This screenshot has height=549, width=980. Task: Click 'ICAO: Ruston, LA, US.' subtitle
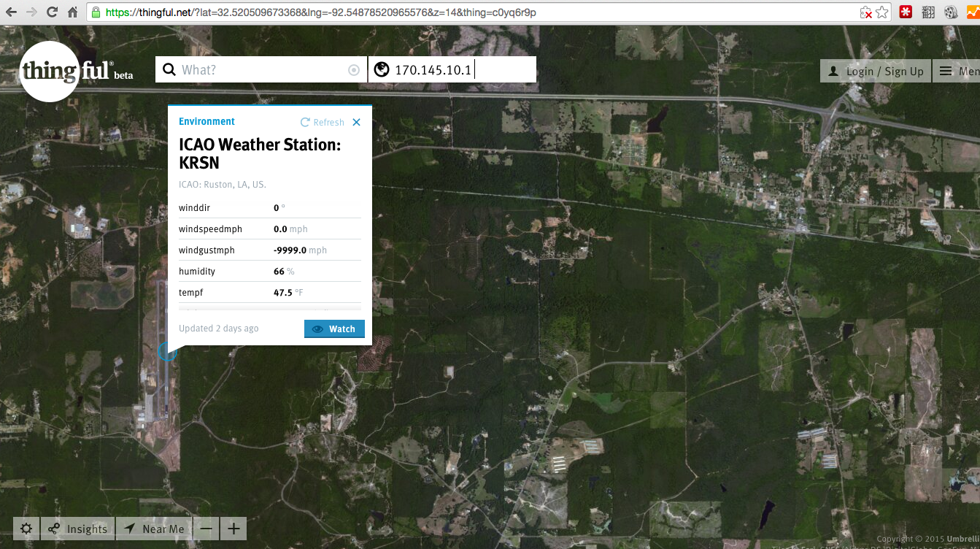tap(223, 185)
